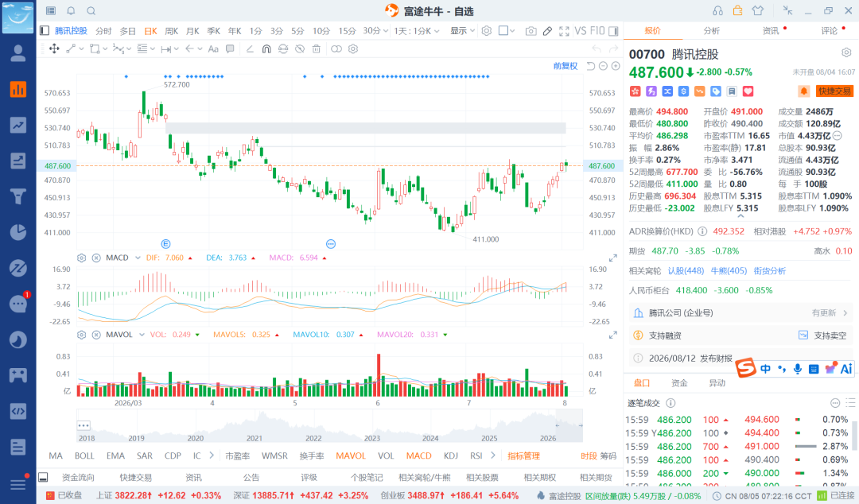Select the pencil drawing tool icon
The height and width of the screenshot is (504, 859).
547,31
